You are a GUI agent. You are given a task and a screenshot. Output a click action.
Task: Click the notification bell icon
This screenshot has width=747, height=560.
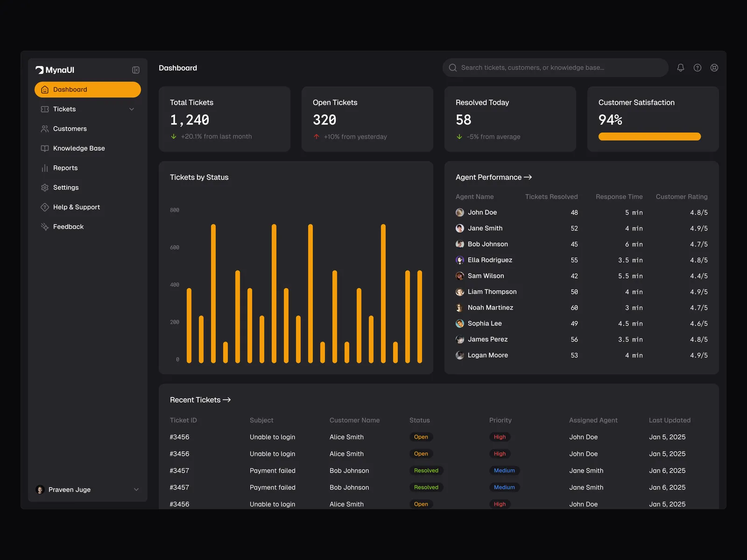(681, 68)
